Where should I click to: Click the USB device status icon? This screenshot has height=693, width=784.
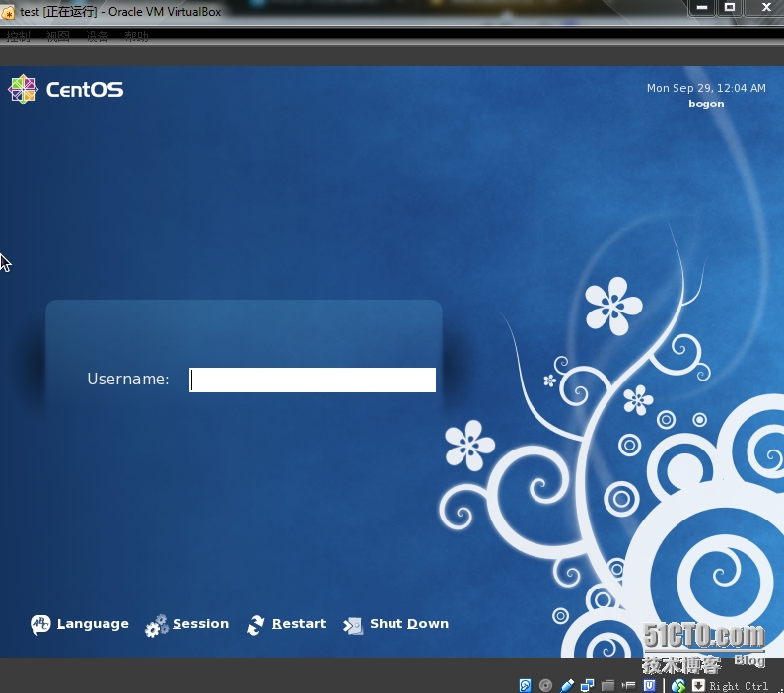[x=567, y=685]
